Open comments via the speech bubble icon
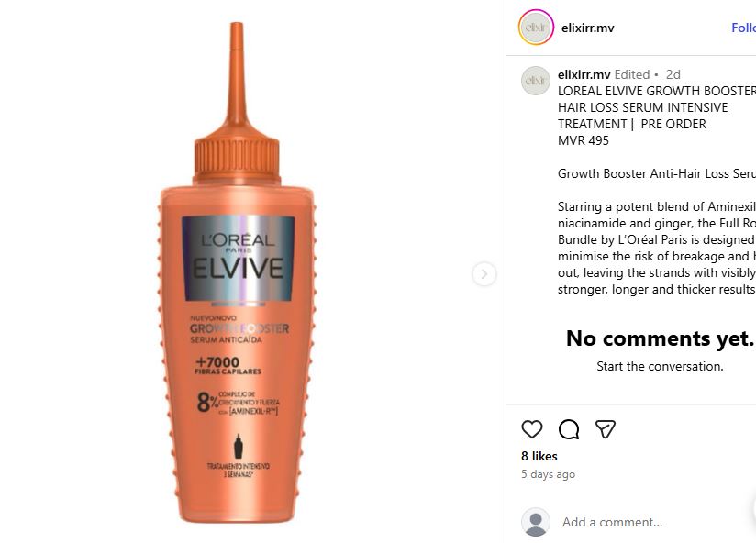 point(569,429)
